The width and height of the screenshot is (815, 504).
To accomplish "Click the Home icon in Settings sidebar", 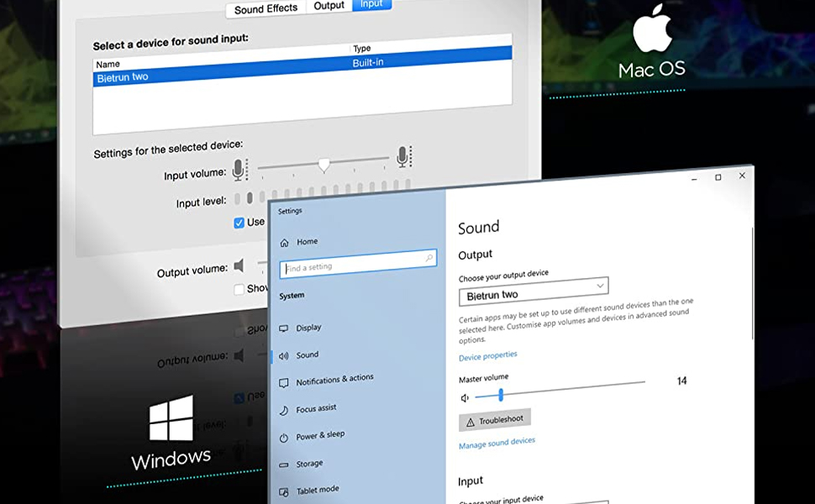I will coord(284,242).
